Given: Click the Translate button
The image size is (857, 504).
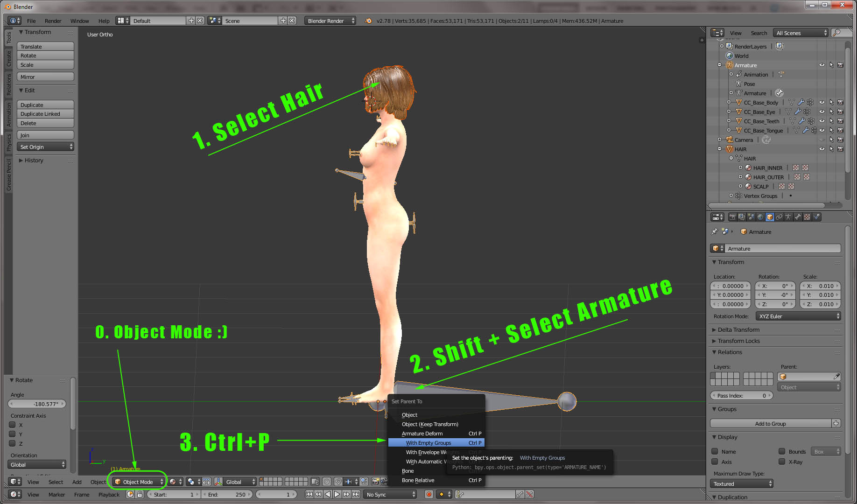Looking at the screenshot, I should coord(45,46).
